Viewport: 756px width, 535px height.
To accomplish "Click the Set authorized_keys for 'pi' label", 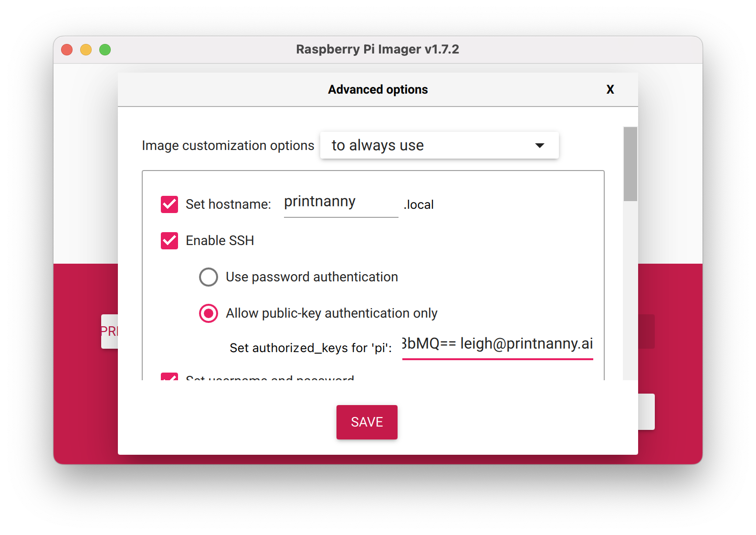I will 311,348.
